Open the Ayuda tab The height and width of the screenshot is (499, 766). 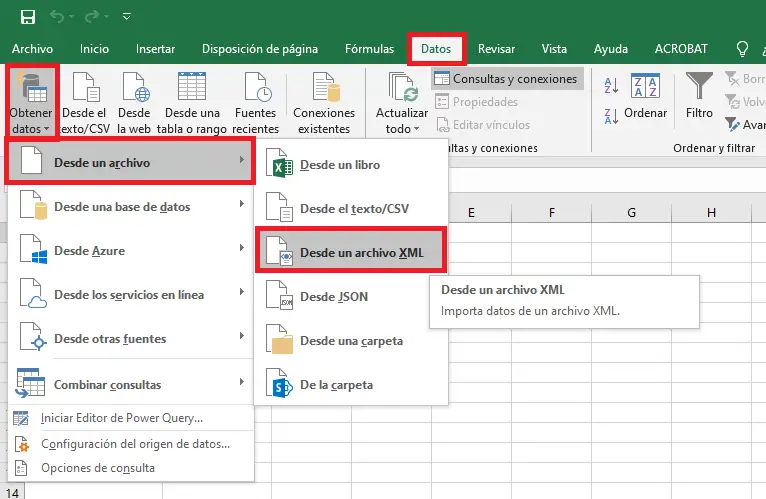coord(611,49)
